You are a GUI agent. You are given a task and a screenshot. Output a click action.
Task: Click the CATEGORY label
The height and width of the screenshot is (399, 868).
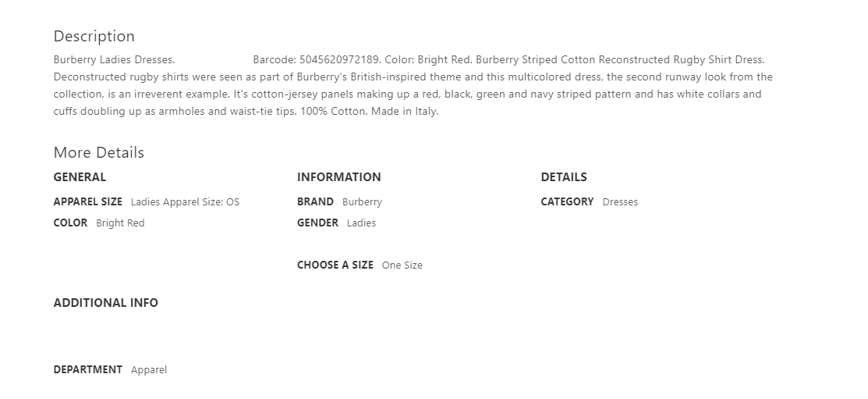[567, 201]
